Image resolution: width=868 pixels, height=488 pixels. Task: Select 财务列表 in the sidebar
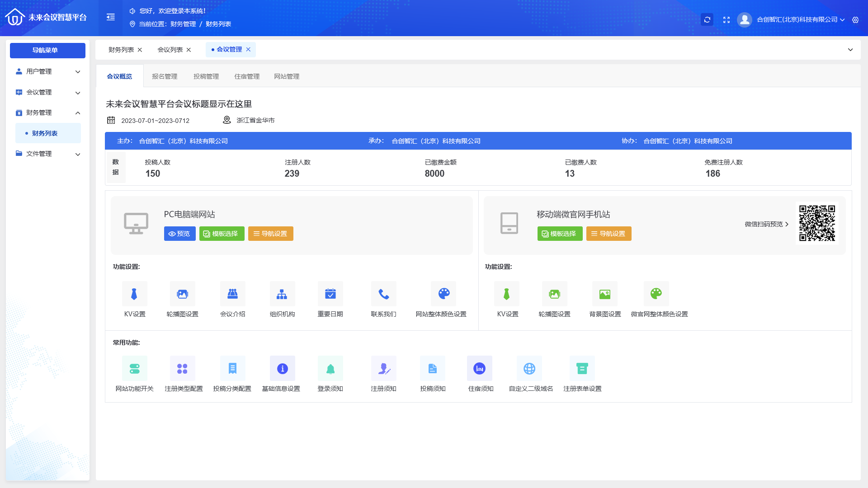pyautogui.click(x=48, y=133)
